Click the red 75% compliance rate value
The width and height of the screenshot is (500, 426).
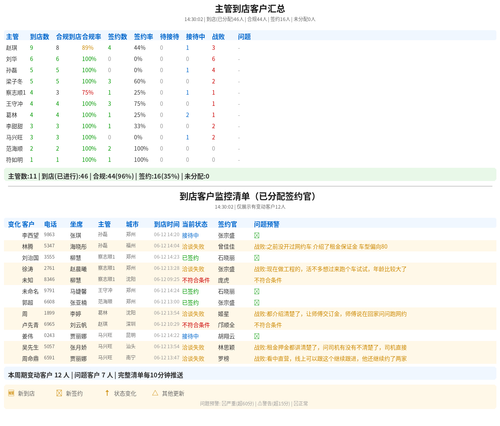[x=88, y=92]
